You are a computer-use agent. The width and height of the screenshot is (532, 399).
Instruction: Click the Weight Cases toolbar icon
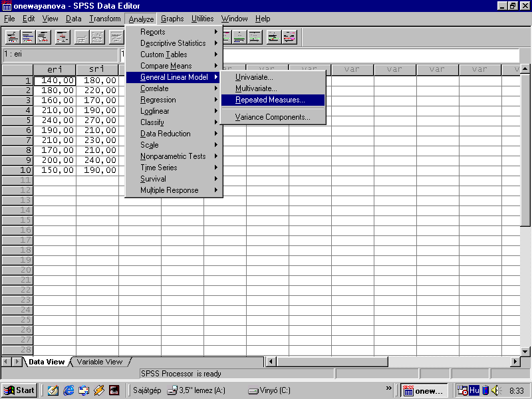pyautogui.click(x=240, y=37)
